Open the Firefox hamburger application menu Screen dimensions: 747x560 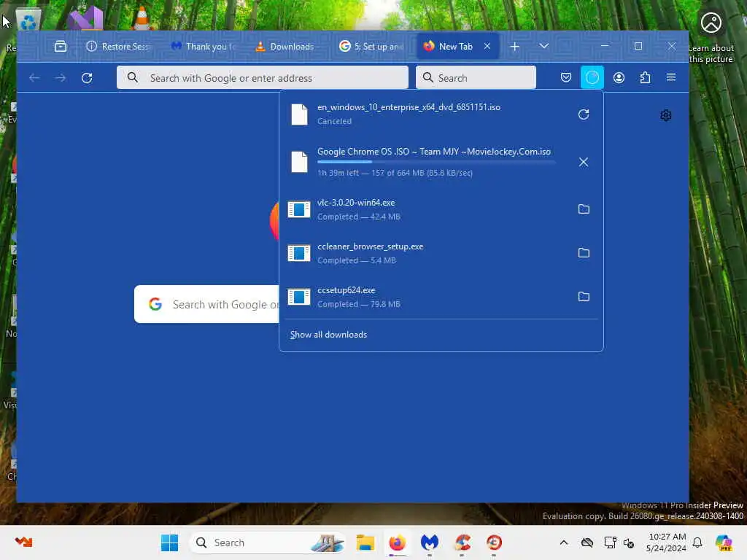coord(671,77)
